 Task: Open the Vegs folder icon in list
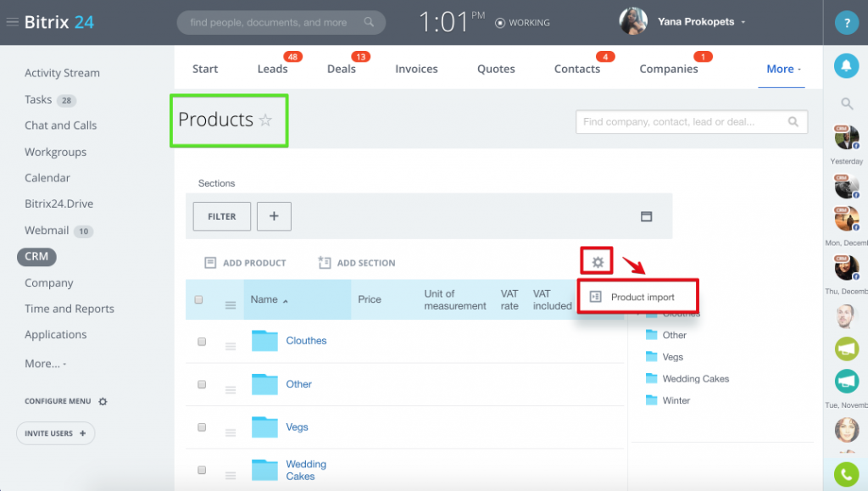point(264,427)
